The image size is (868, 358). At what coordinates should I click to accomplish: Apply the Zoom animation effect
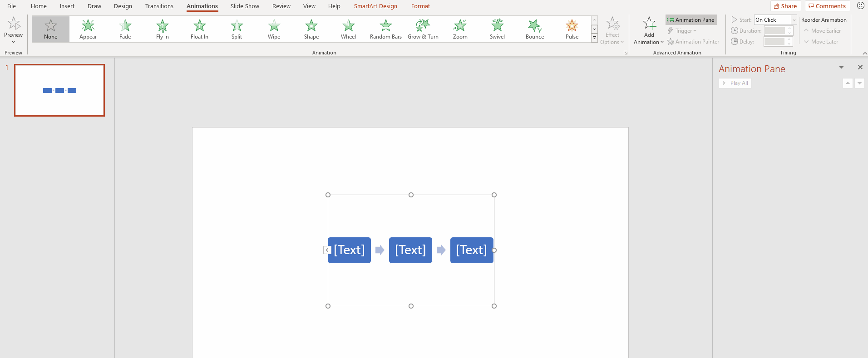click(x=460, y=29)
